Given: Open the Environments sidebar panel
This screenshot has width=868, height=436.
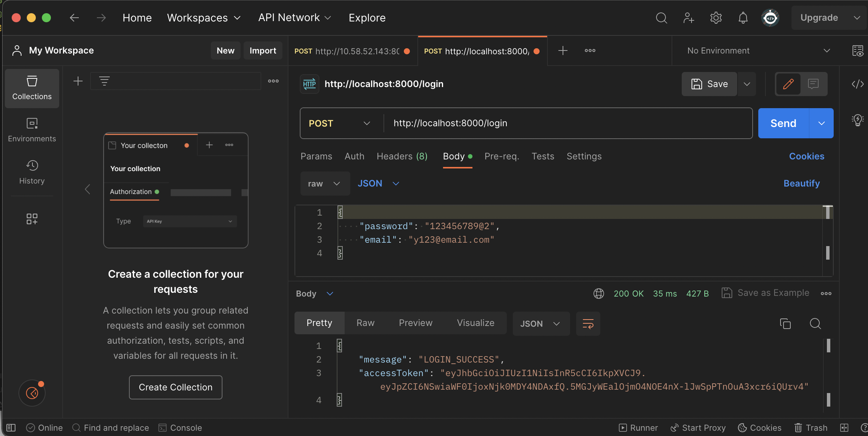Looking at the screenshot, I should 32,130.
